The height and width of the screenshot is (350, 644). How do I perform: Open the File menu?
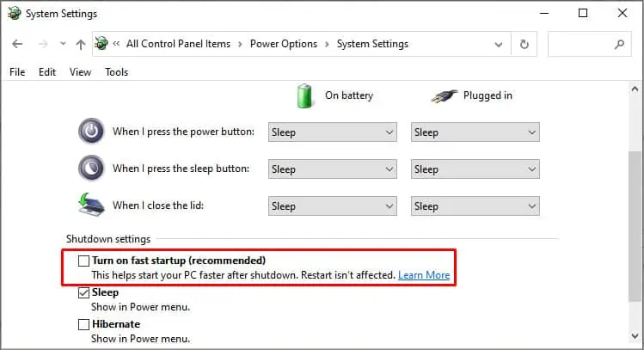click(x=17, y=72)
